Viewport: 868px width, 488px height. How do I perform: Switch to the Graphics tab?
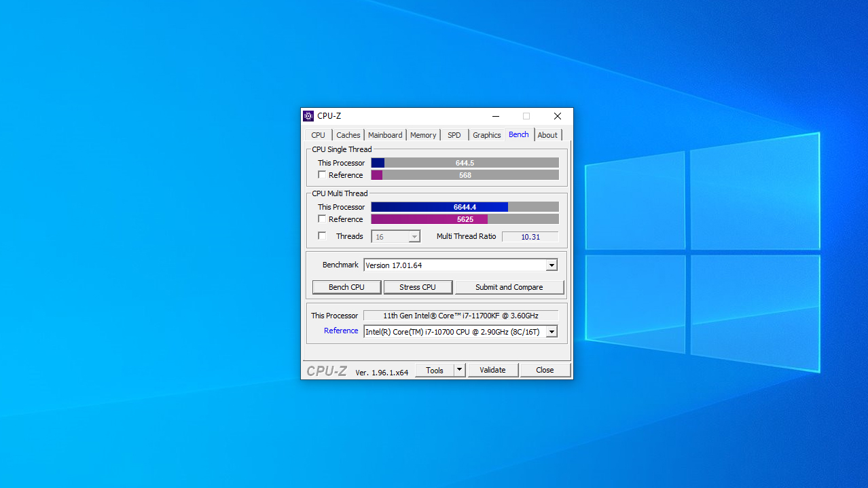(487, 135)
